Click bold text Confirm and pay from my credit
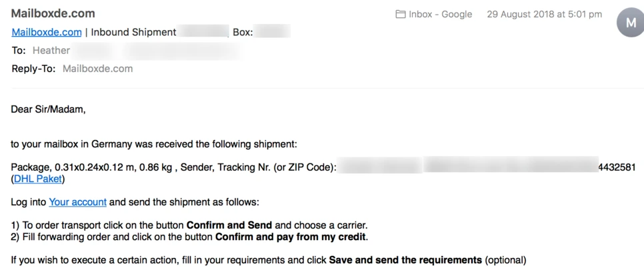This screenshot has height=270, width=644. 291,237
